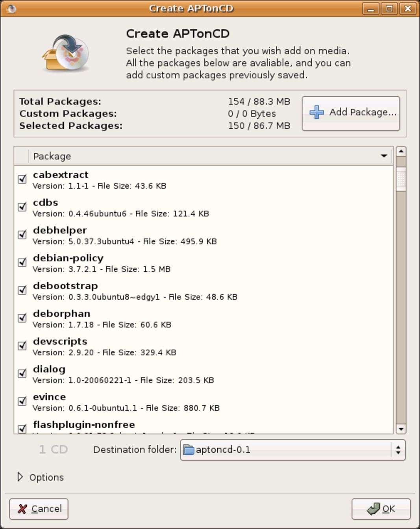Click the blue plus Add Package icon
The width and height of the screenshot is (420, 529).
pos(316,113)
